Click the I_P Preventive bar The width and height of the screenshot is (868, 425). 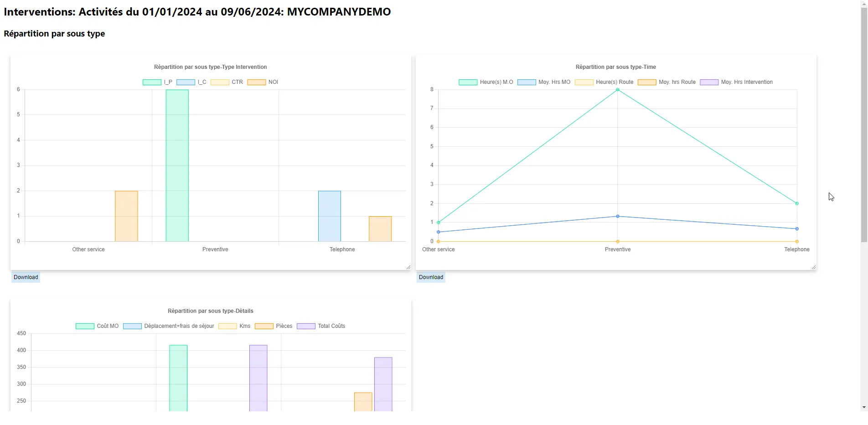tap(177, 166)
